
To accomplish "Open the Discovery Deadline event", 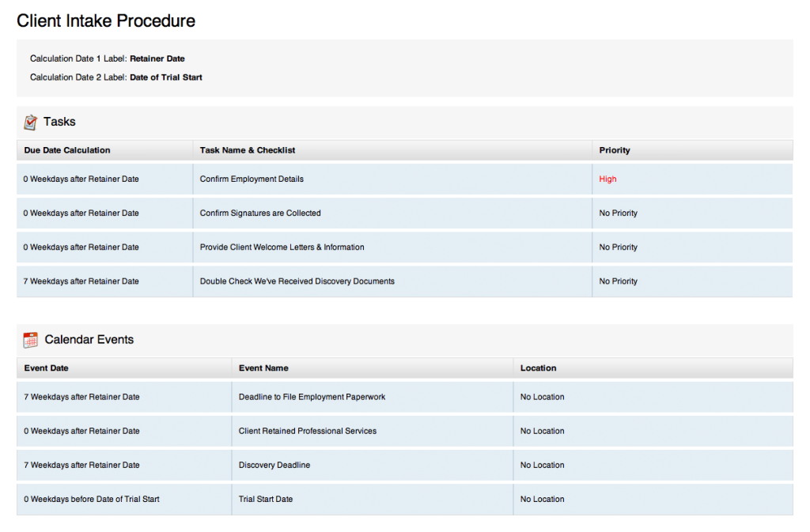I will 274,465.
